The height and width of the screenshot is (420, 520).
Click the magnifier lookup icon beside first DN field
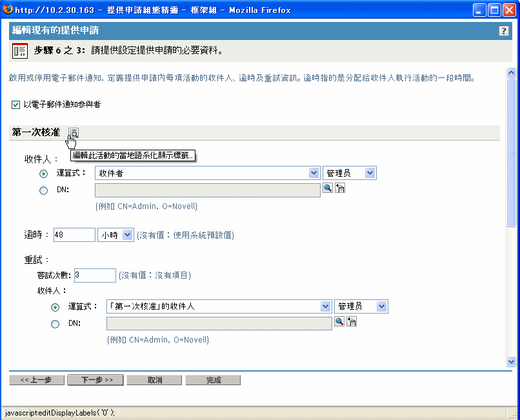328,188
